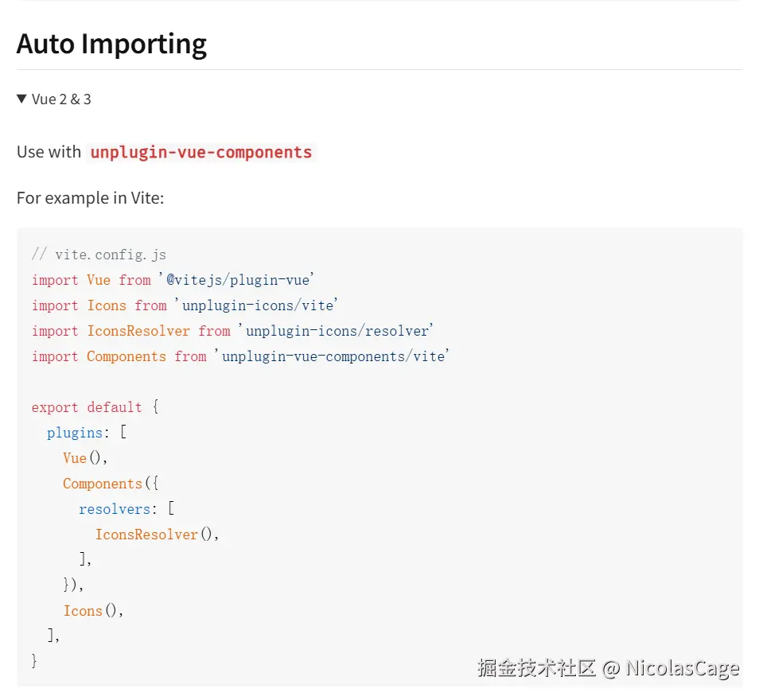Click the 'unplugin-icons/vite' import string
The width and height of the screenshot is (759, 700).
click(257, 305)
